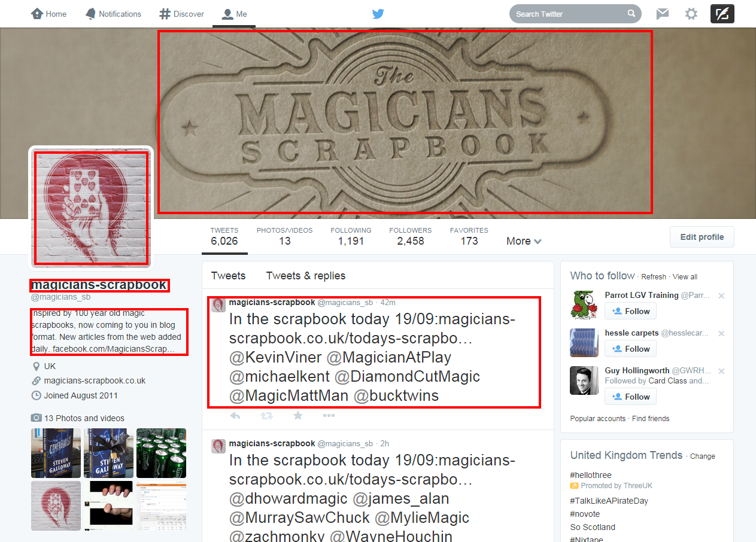Dismiss hessle carpets suggestion

721,333
